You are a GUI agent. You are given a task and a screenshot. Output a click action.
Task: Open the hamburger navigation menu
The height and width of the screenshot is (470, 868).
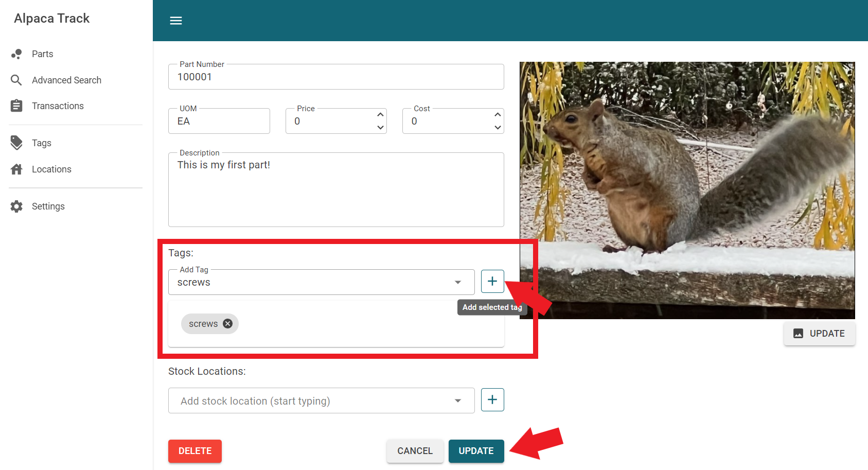[176, 21]
